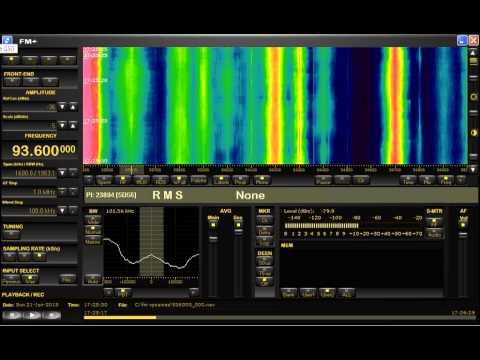Toggle the Peak button under waterfall
This screenshot has width=480, height=360.
click(x=241, y=180)
